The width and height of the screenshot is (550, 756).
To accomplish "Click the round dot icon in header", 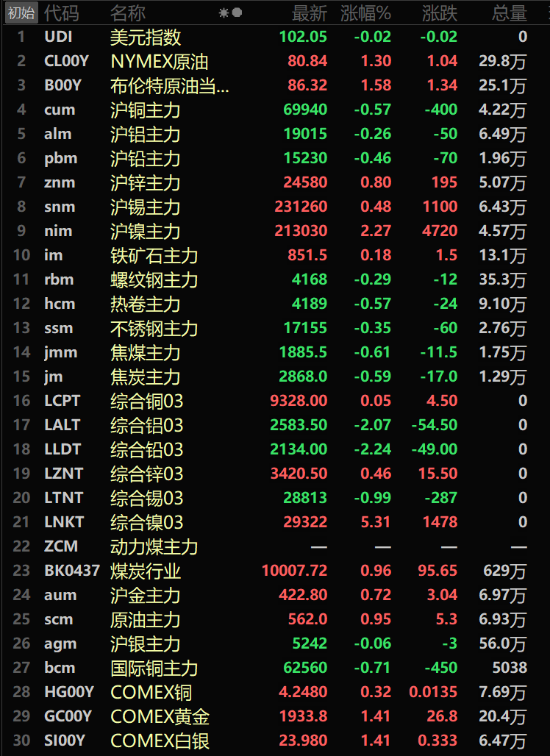I will [237, 13].
